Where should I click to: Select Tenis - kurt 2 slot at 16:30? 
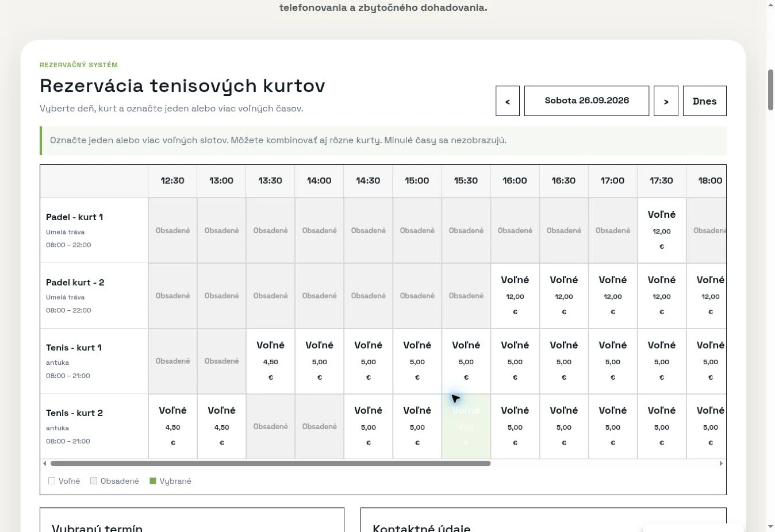564,427
